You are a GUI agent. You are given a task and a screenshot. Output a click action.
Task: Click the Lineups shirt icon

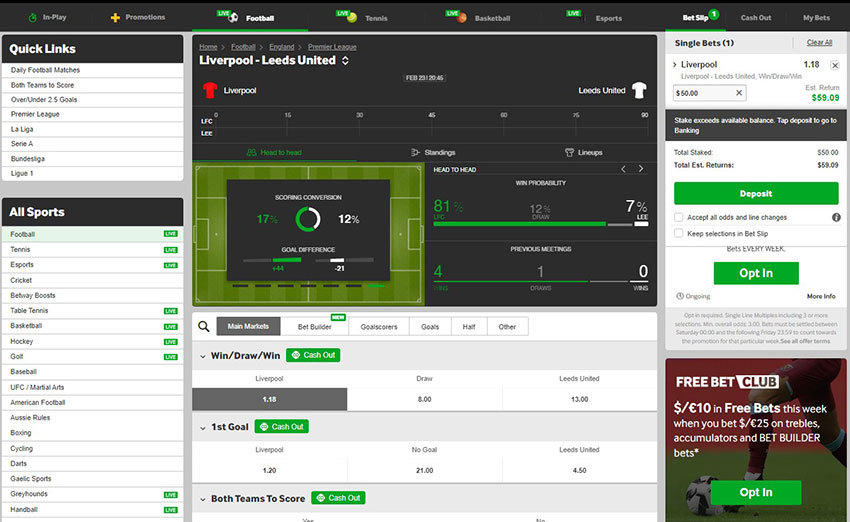pyautogui.click(x=569, y=152)
